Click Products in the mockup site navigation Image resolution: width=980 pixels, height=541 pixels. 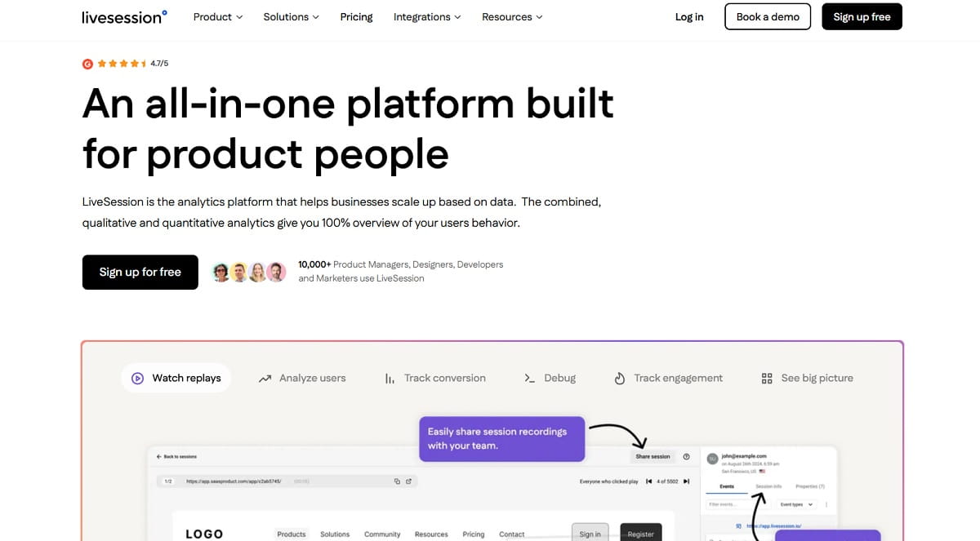[292, 534]
